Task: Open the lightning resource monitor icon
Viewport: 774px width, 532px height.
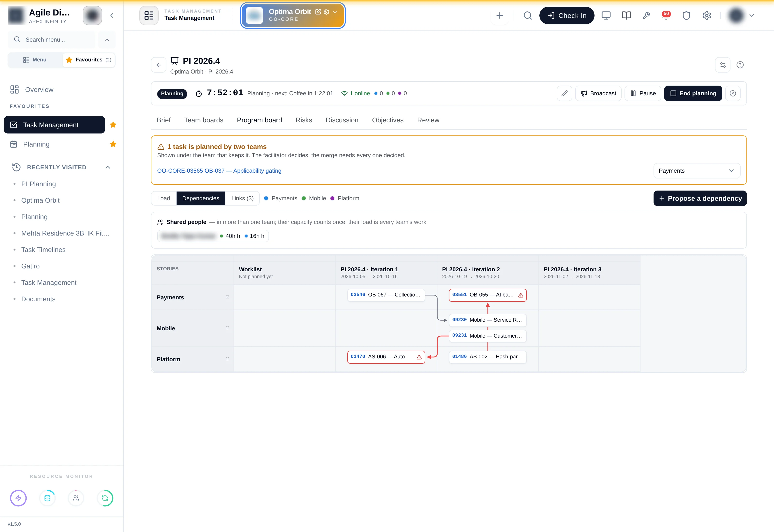Action: 18,498
